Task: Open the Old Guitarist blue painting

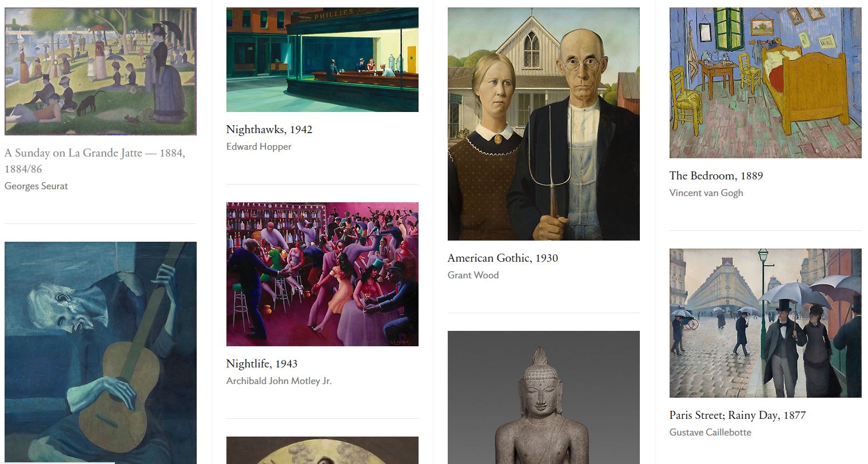Action: click(x=101, y=353)
